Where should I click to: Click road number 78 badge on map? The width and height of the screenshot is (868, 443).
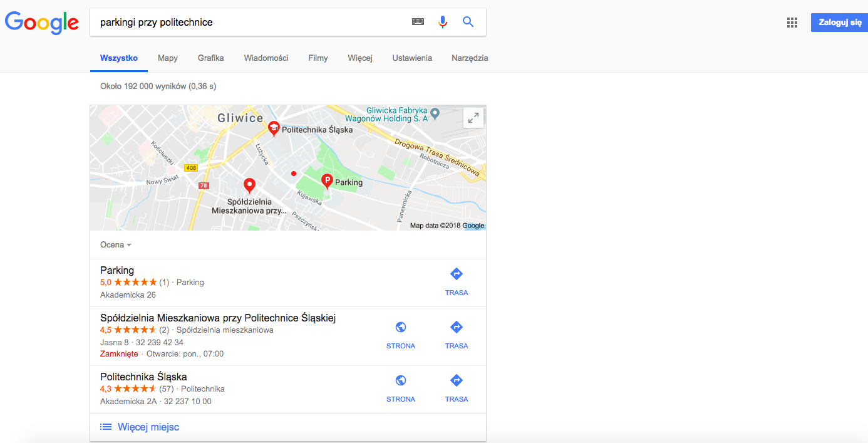(x=204, y=185)
